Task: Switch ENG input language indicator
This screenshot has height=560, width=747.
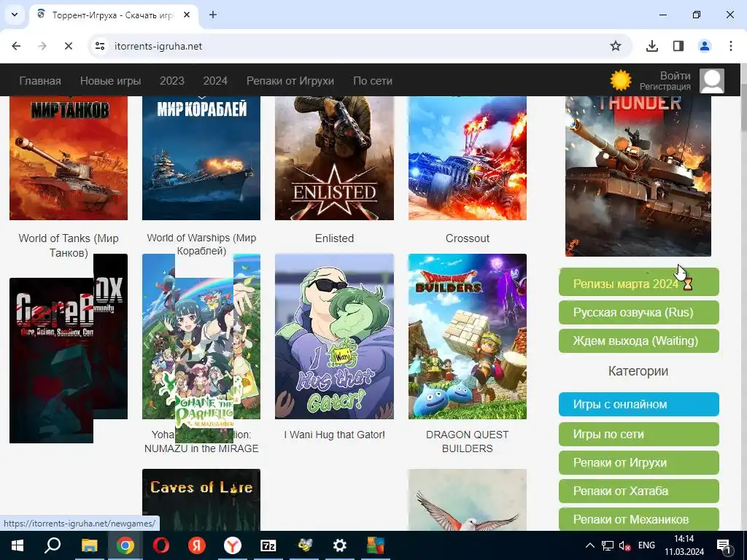Action: tap(646, 545)
